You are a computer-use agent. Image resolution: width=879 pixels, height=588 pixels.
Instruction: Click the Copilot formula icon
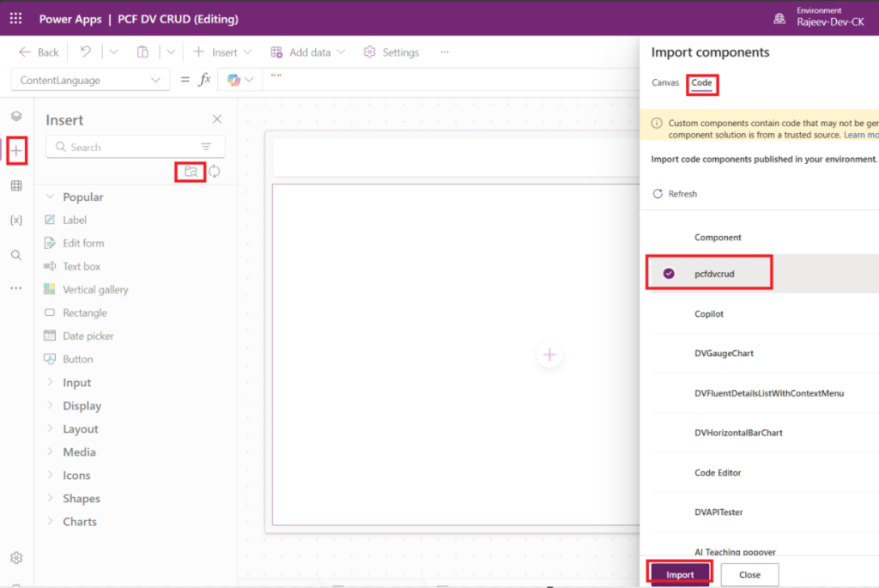point(234,80)
